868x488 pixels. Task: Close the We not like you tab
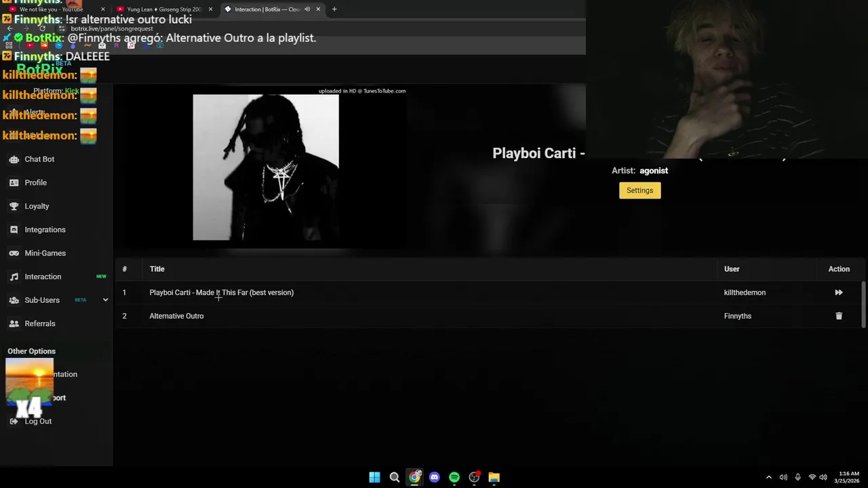point(103,9)
